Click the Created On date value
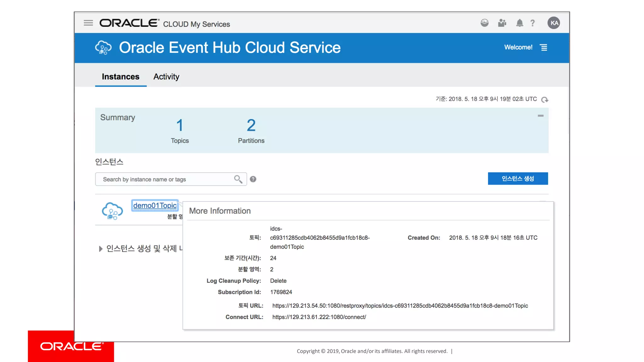 tap(493, 238)
